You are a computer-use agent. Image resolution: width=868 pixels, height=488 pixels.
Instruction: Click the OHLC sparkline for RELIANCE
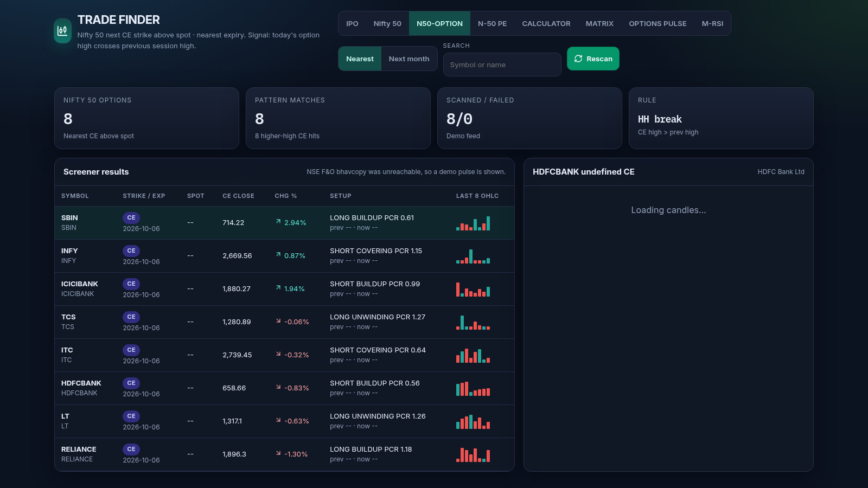point(473,454)
